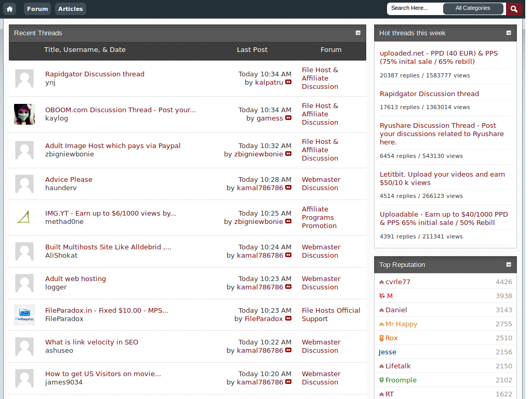Open Adult Image Host which pays via Paypal
This screenshot has width=532, height=399.
(x=113, y=146)
